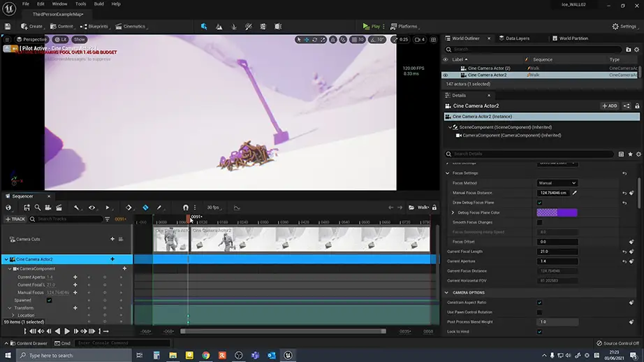Open the 30 fps frame rate dropdown

(x=214, y=208)
